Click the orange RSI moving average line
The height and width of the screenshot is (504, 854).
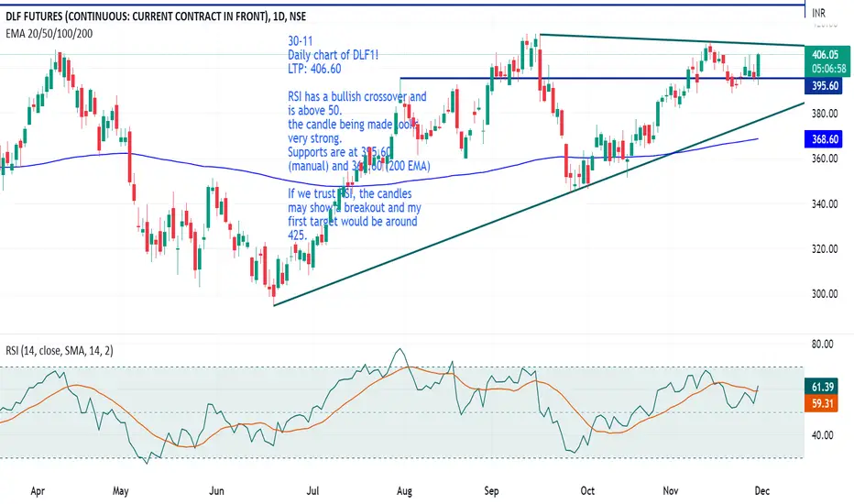pos(381,379)
